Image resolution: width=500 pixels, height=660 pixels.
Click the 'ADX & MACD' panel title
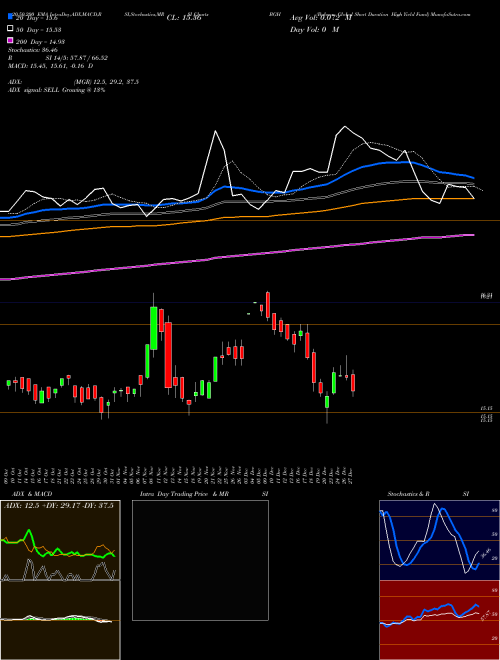pyautogui.click(x=32, y=494)
